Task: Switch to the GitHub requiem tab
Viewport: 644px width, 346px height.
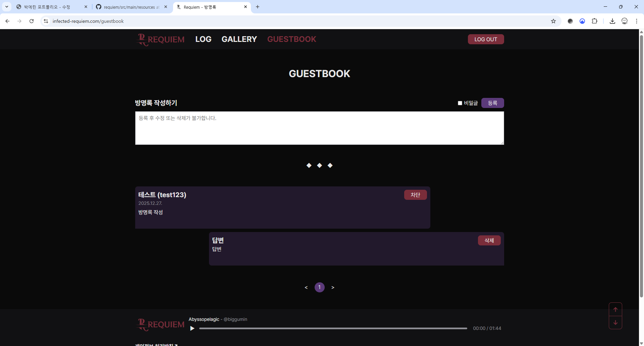Action: click(129, 7)
